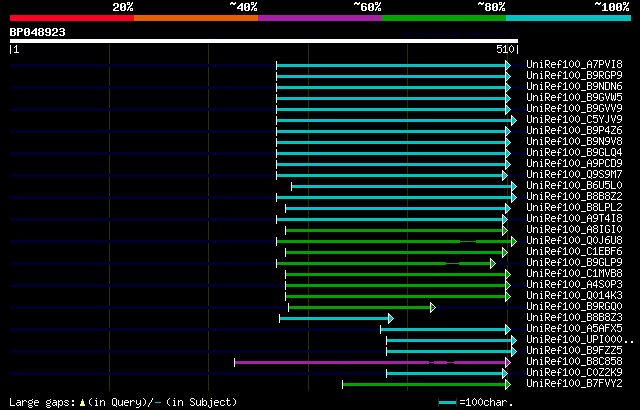Select the UniRef100_B8C858 label
Viewport: 640px width, 410px height.
point(574,362)
